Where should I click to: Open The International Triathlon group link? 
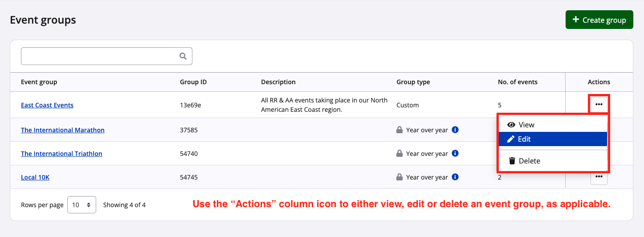click(x=61, y=154)
